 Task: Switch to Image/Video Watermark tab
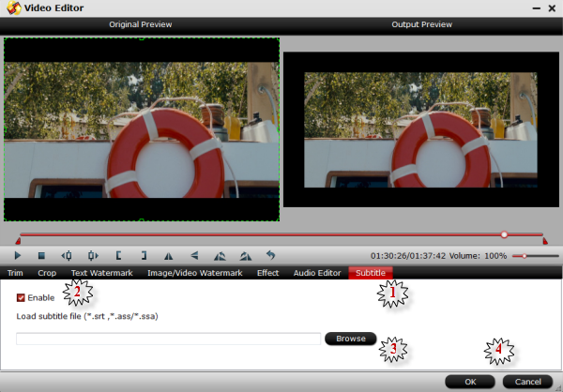click(x=195, y=273)
